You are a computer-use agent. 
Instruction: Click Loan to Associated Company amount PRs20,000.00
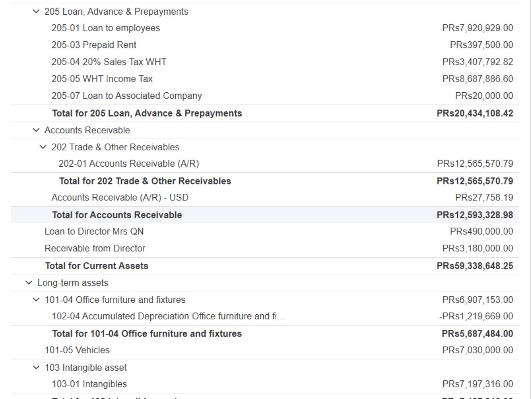pos(484,96)
